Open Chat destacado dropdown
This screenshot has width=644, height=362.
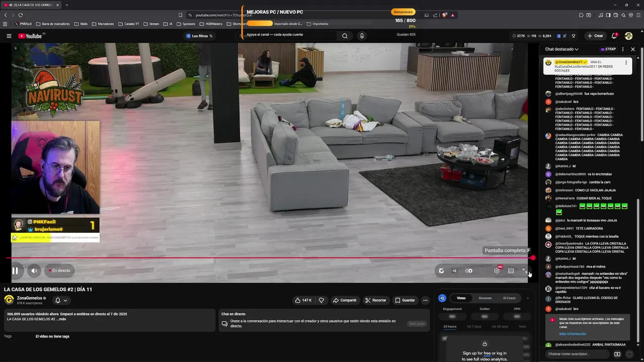561,49
